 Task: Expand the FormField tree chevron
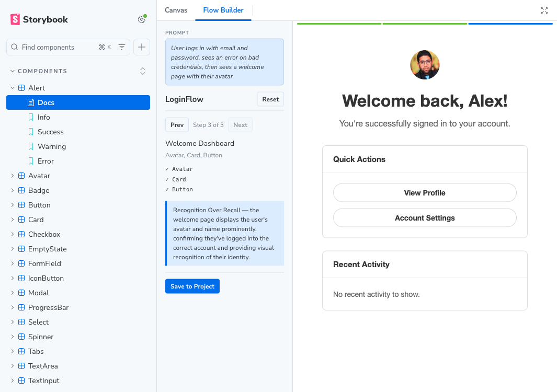[13, 263]
